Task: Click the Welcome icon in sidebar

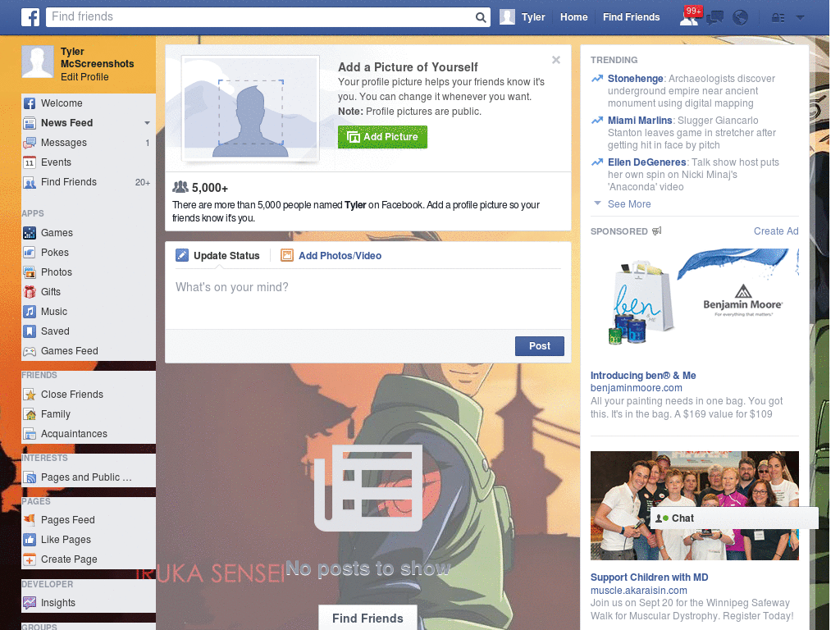Action: coord(30,103)
